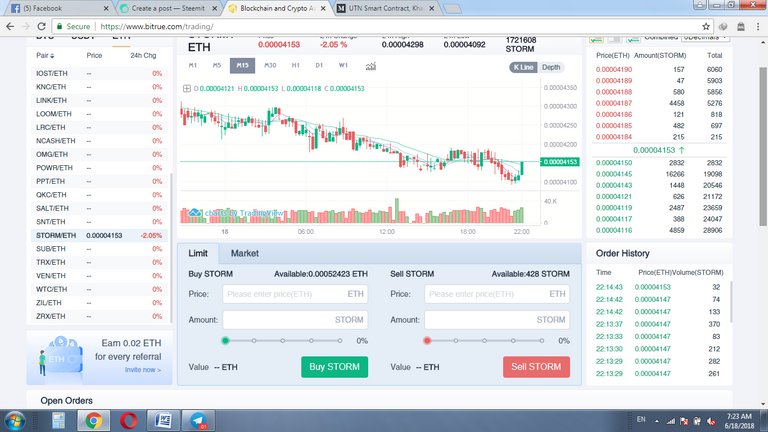This screenshot has width=768, height=432.
Task: Open the Windows Start menu
Action: click(x=15, y=421)
